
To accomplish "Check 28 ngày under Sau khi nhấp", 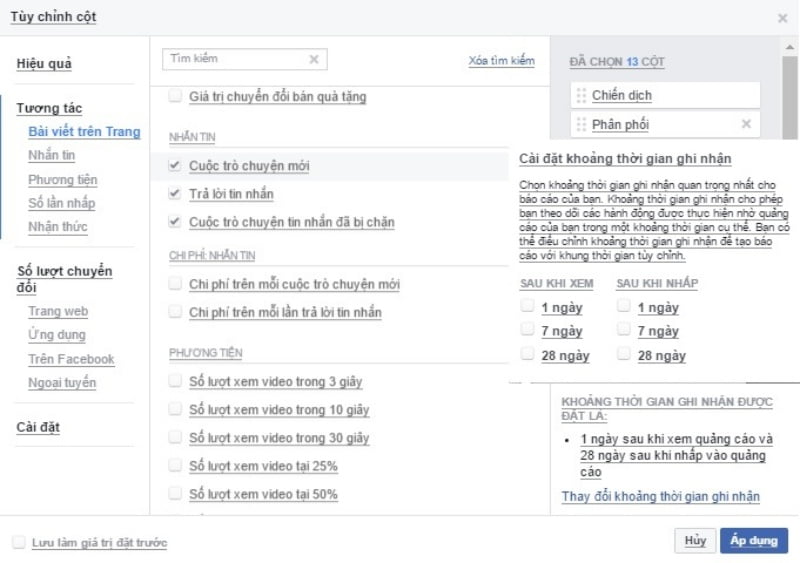I will [623, 355].
